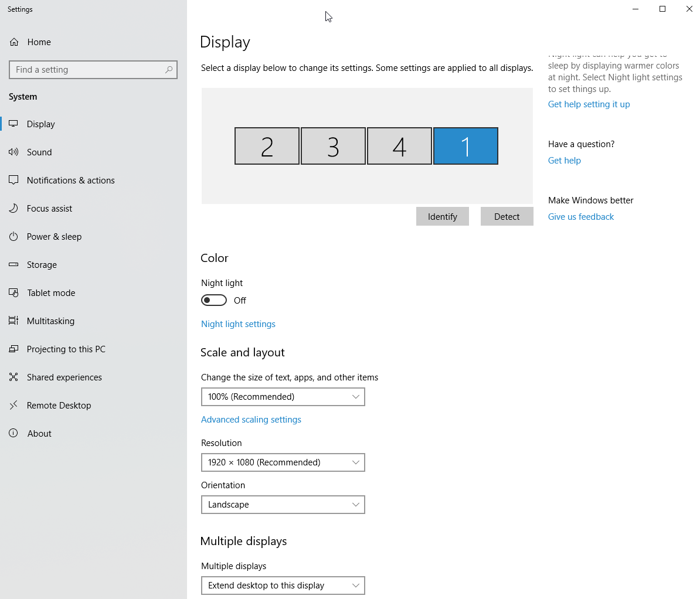Click the Remote Desktop icon
This screenshot has width=700, height=599.
[x=13, y=405]
